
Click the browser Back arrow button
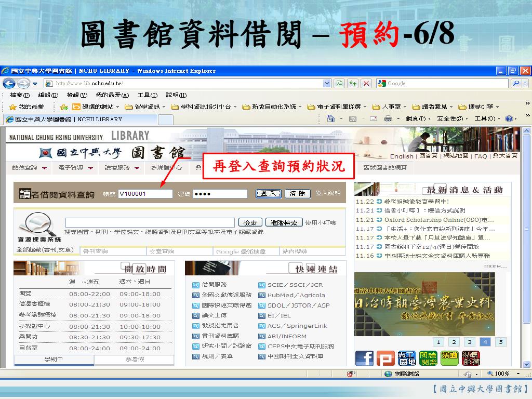[9, 83]
